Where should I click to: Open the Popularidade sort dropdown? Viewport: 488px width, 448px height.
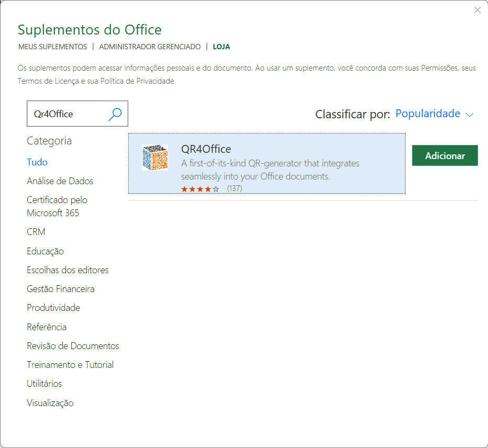428,114
